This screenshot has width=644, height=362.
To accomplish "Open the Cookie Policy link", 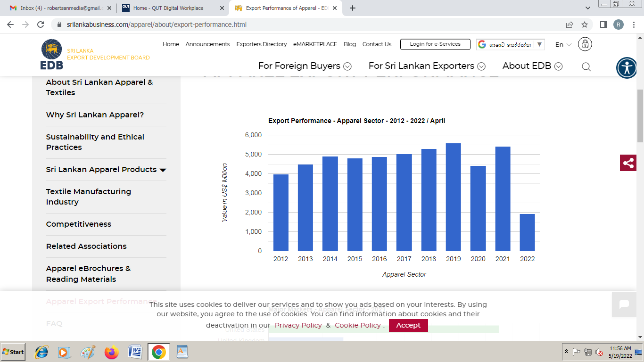I will (358, 325).
